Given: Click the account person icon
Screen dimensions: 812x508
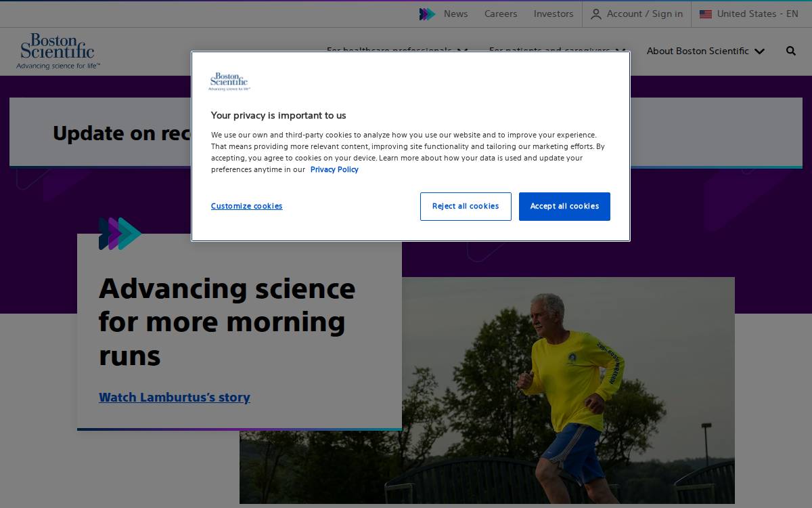Looking at the screenshot, I should click(596, 14).
